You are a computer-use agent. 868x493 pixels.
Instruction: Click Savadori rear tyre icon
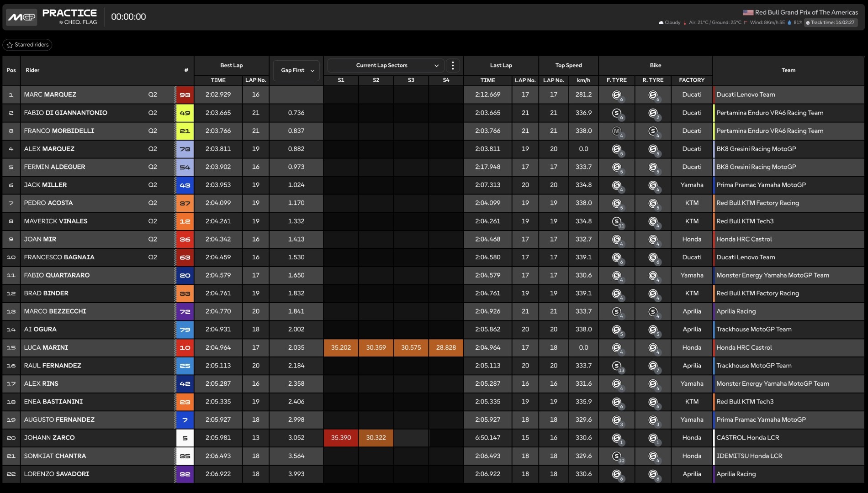tap(653, 474)
